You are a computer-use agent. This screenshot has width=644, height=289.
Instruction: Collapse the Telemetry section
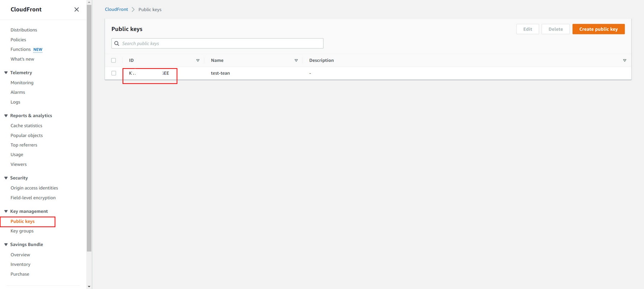pos(6,73)
